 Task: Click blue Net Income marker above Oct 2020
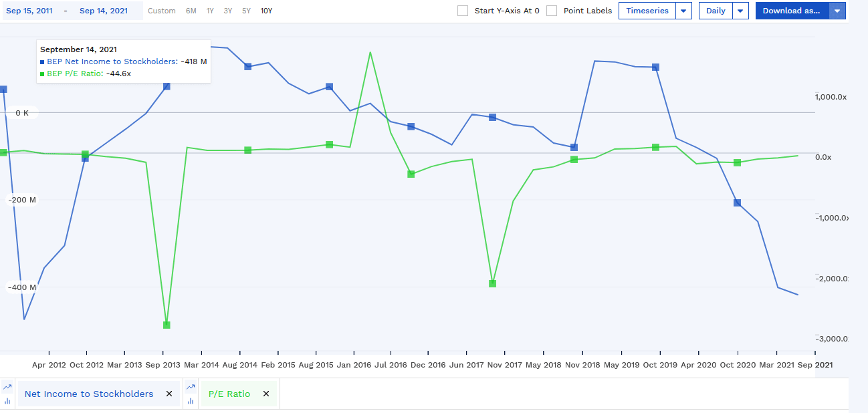(737, 202)
